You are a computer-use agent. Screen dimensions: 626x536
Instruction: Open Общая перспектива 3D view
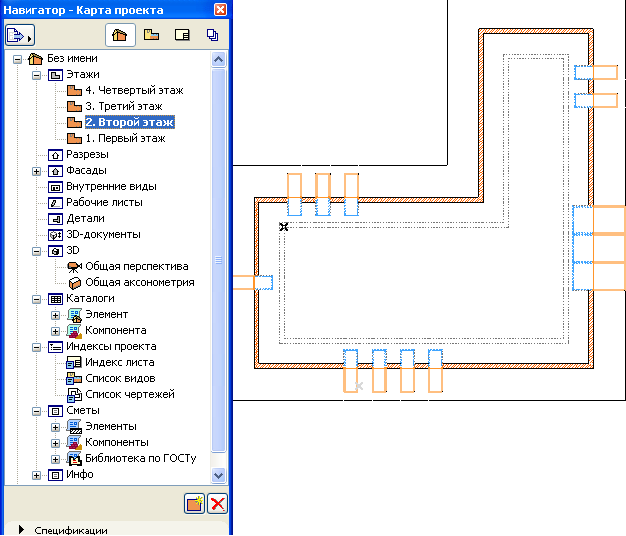138,266
